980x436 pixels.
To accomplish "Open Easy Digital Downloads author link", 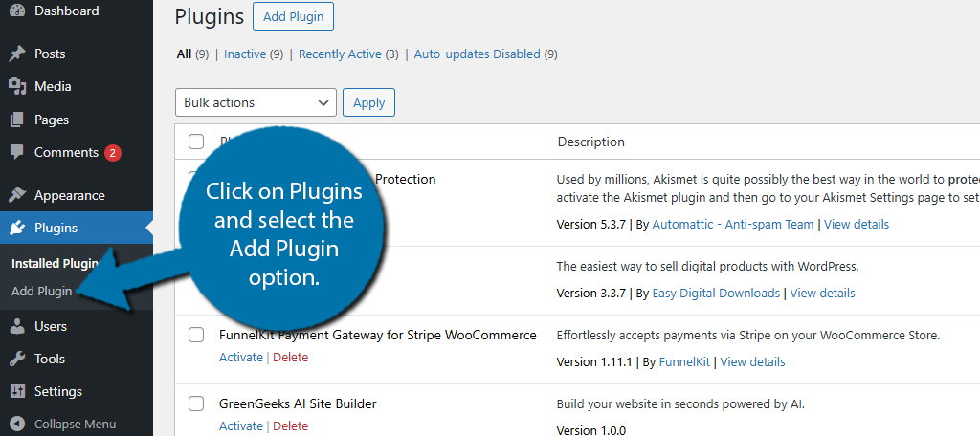I will (x=716, y=293).
